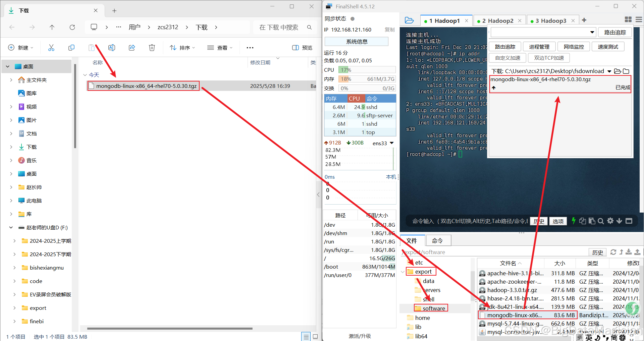
Task: Click the 系统信息 button
Action: pos(357,42)
